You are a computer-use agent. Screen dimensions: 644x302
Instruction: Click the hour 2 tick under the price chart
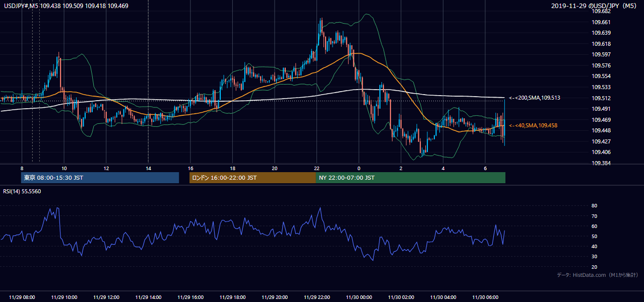401,168
